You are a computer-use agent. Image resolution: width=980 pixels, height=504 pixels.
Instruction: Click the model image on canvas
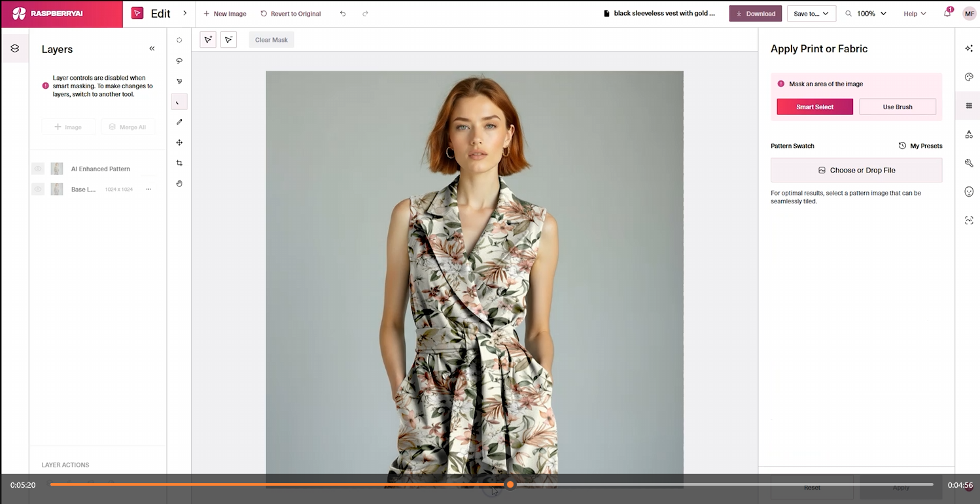coord(474,279)
